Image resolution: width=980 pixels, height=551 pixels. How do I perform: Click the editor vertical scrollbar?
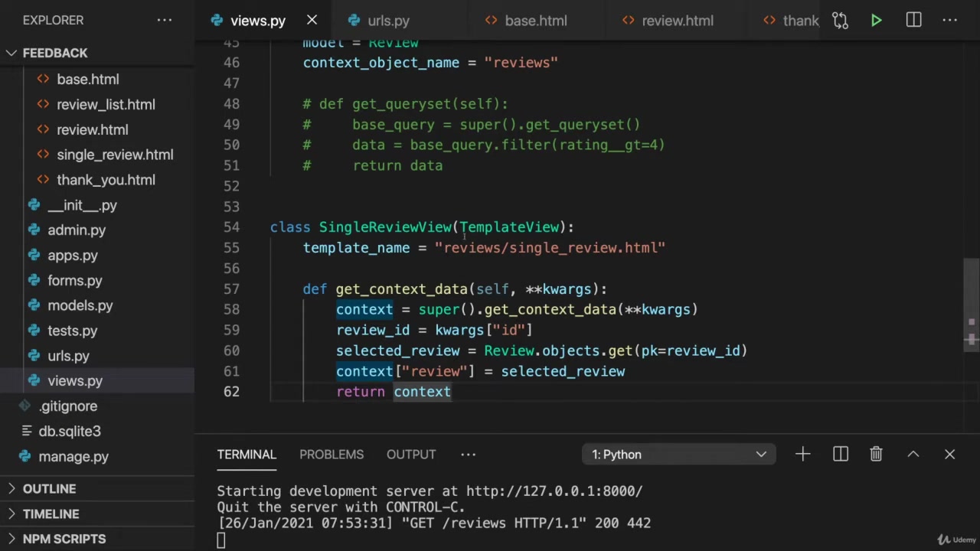[x=971, y=306]
